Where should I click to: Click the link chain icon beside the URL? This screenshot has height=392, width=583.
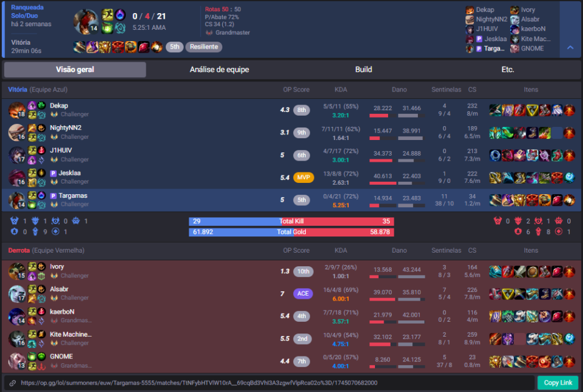point(12,383)
